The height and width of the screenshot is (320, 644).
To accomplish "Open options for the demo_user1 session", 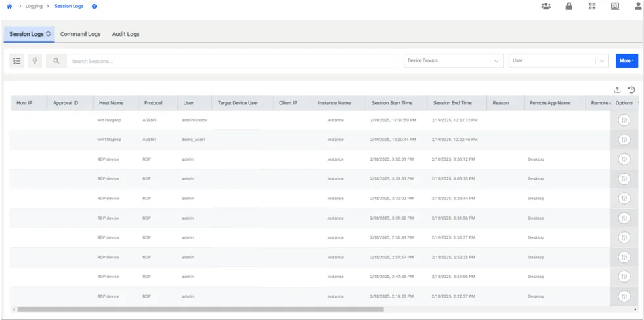I will (624, 140).
